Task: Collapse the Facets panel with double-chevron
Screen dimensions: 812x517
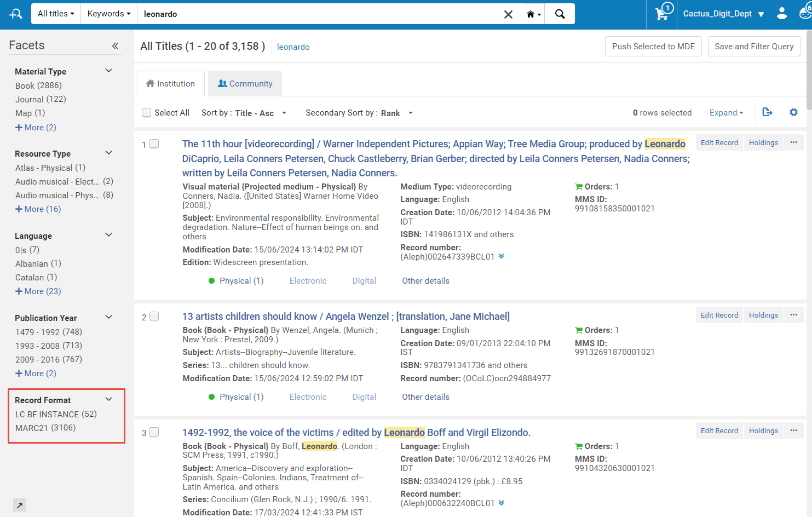Action: click(x=115, y=46)
